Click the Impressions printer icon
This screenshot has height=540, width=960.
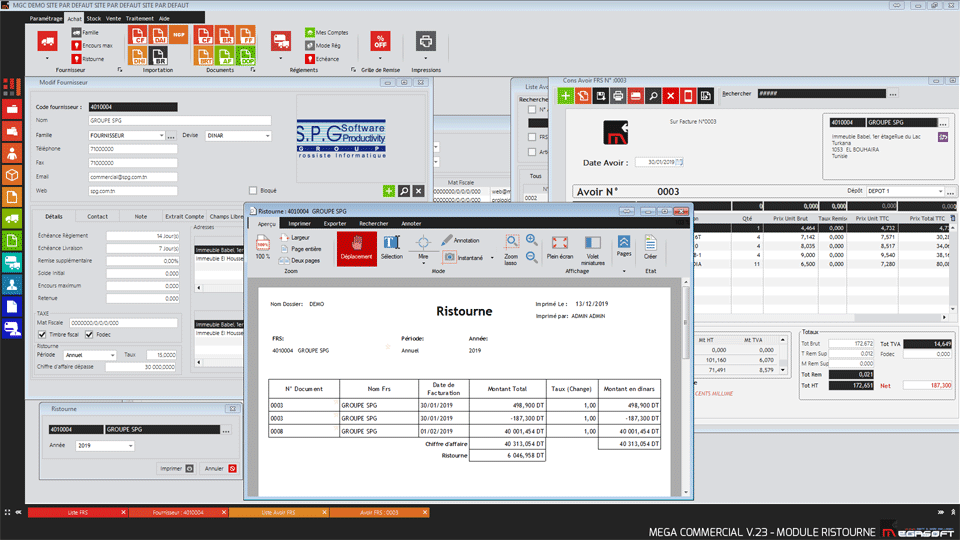click(426, 42)
